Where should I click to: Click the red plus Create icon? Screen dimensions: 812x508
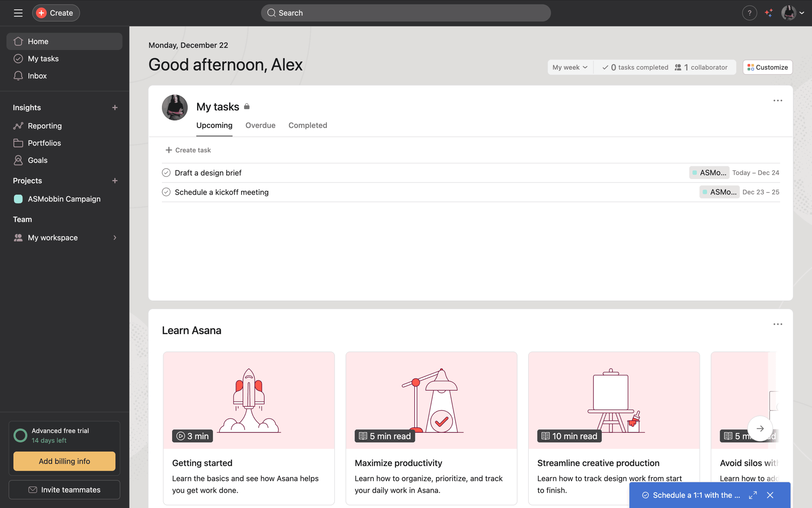pyautogui.click(x=41, y=13)
